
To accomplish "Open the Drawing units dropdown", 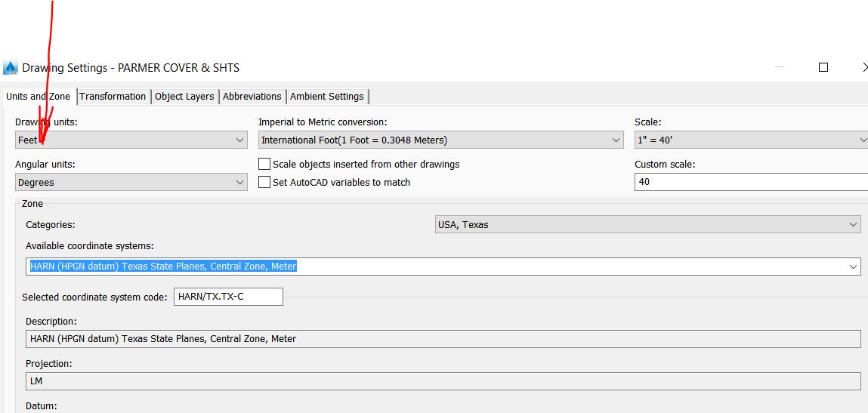I will [x=240, y=140].
